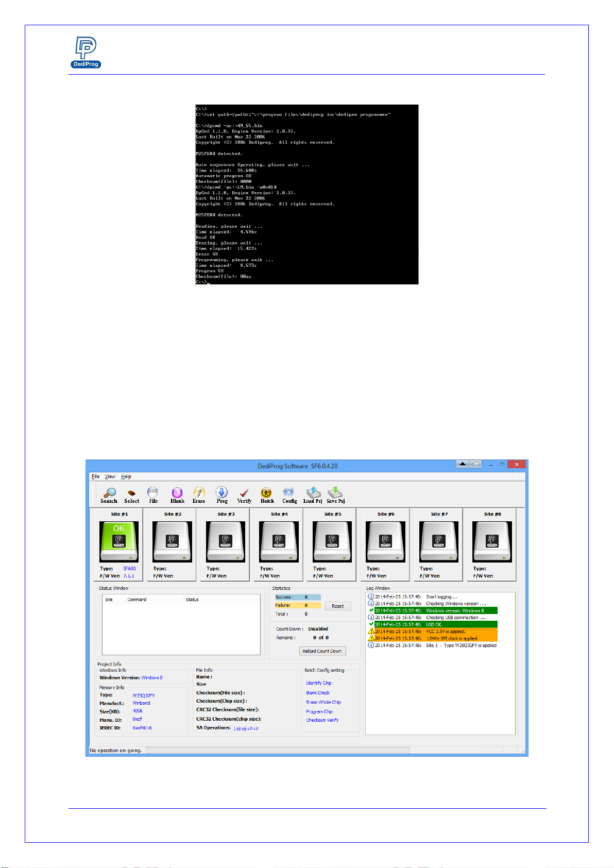Open the Config gear icon

pyautogui.click(x=289, y=495)
